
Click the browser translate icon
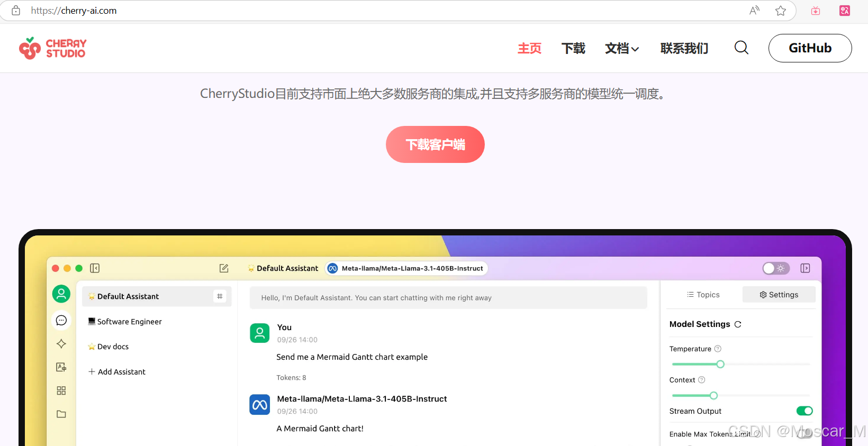[845, 11]
